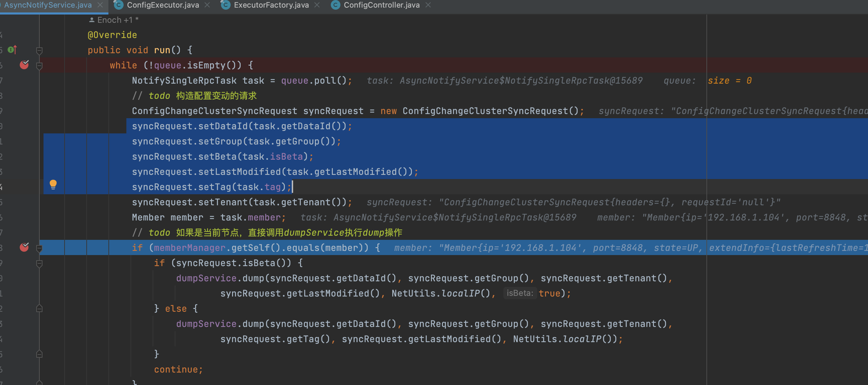The width and height of the screenshot is (868, 385).
Task: Close the AsyncNotifyService.java tab
Action: point(100,5)
